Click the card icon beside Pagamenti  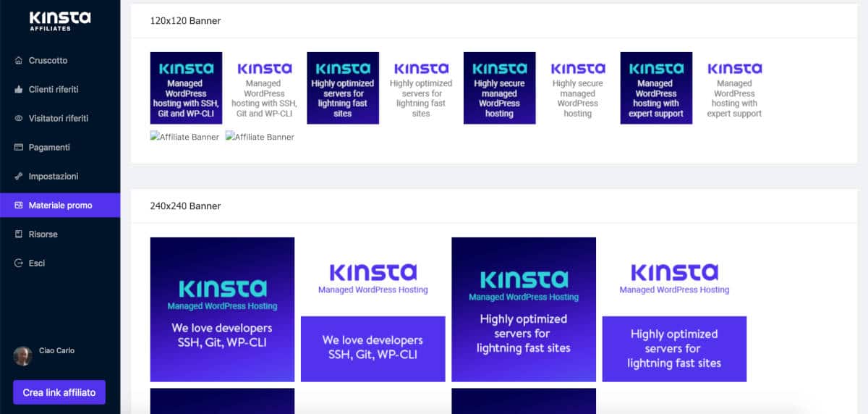point(19,148)
